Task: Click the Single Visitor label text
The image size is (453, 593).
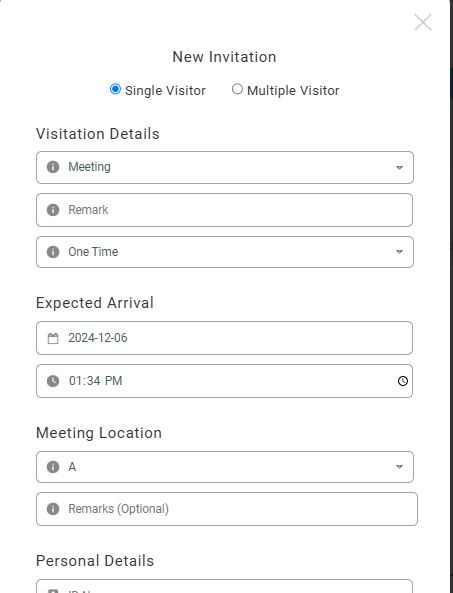Action: [165, 91]
